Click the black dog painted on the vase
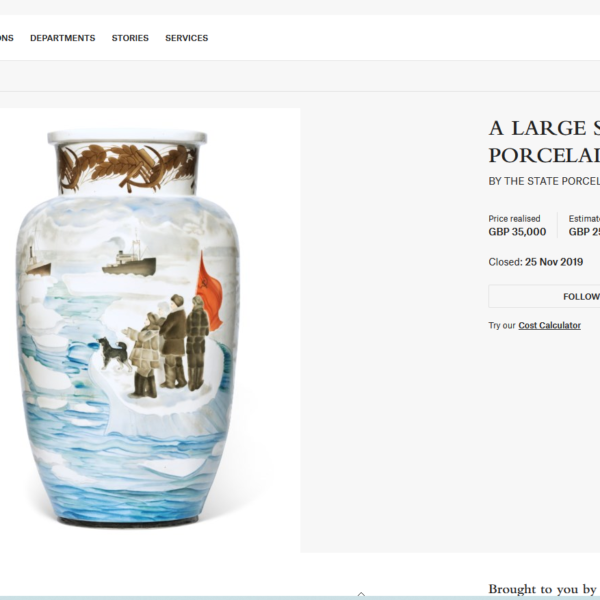 pos(114,354)
